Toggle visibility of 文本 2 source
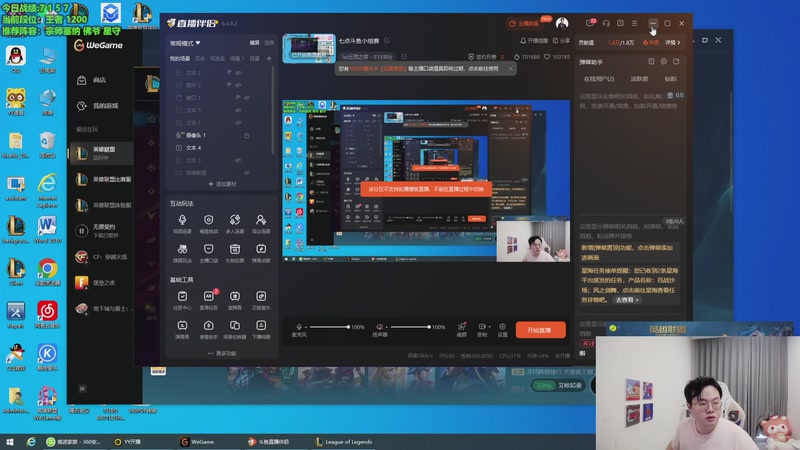The width and height of the screenshot is (800, 450). click(x=238, y=72)
